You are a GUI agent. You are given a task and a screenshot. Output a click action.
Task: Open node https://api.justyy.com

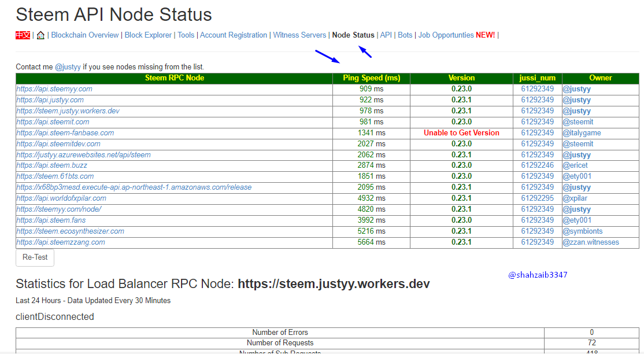[50, 100]
